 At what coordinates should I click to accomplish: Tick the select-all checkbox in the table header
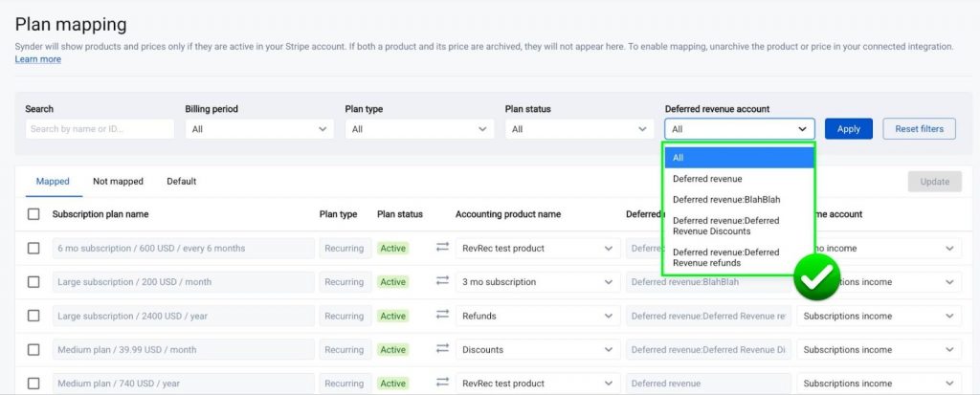[33, 214]
